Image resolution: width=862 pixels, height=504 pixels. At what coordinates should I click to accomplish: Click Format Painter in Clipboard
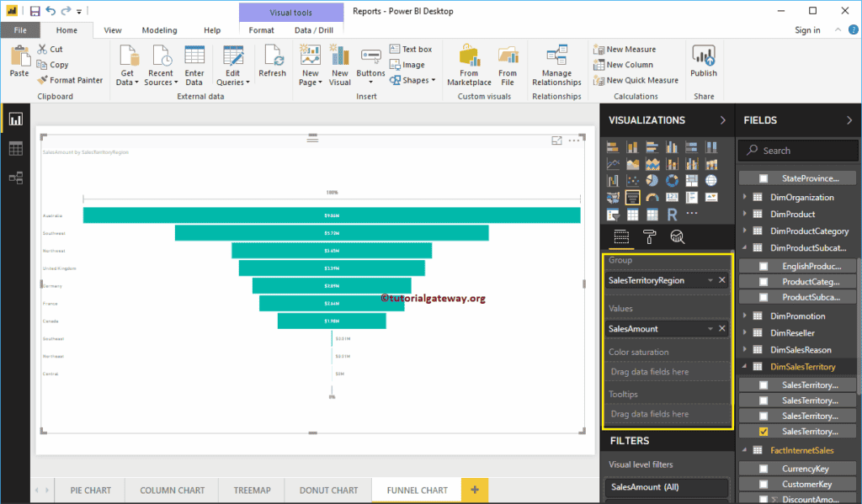click(x=70, y=80)
